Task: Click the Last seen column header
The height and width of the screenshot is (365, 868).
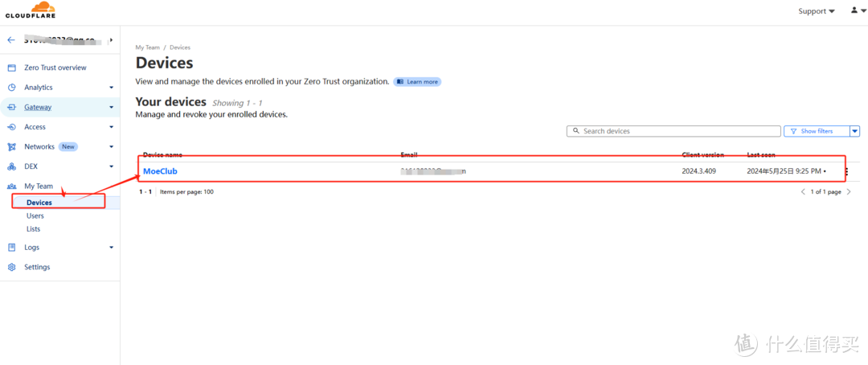Action: pyautogui.click(x=761, y=154)
